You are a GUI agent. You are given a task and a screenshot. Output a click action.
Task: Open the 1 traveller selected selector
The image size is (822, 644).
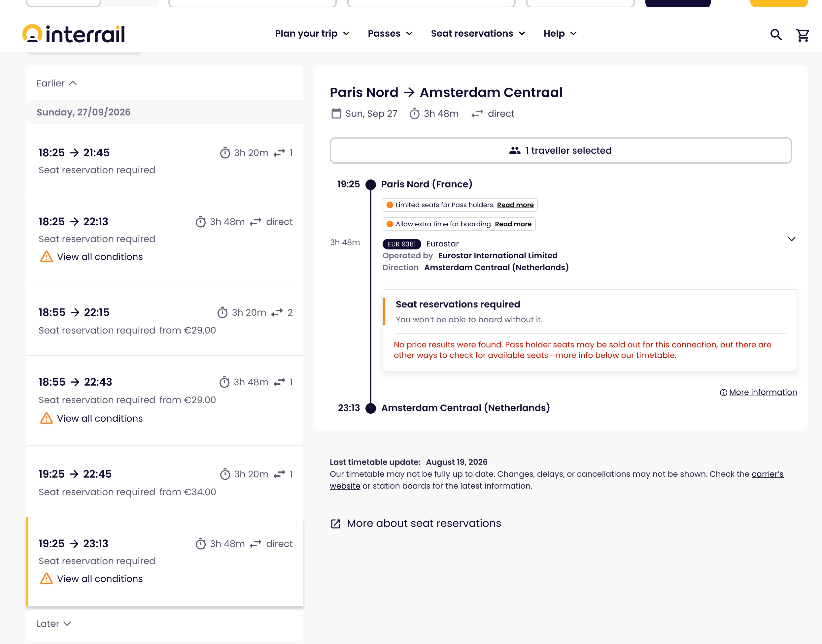point(561,150)
